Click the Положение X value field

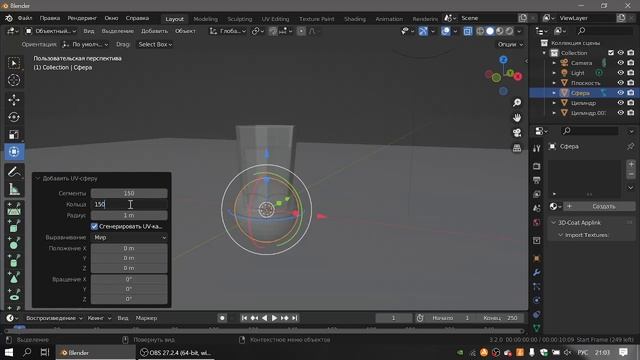(129, 248)
